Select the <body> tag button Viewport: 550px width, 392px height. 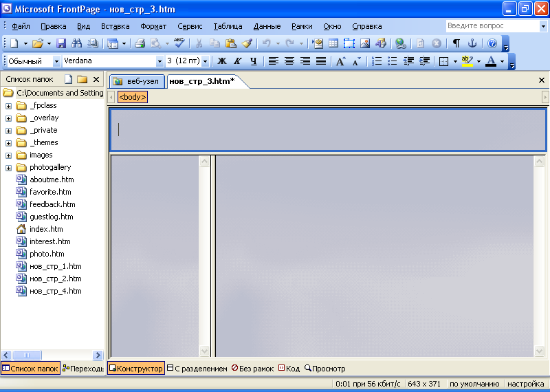click(x=133, y=97)
